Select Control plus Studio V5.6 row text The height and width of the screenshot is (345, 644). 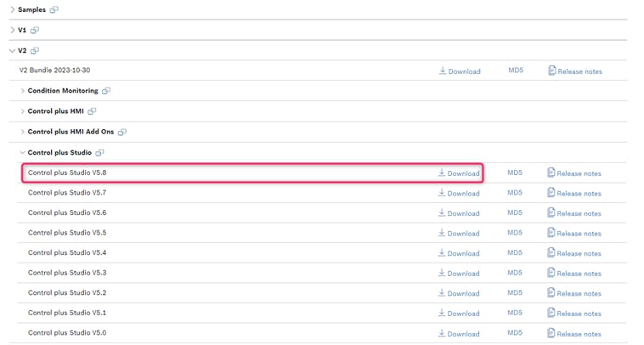tap(67, 212)
